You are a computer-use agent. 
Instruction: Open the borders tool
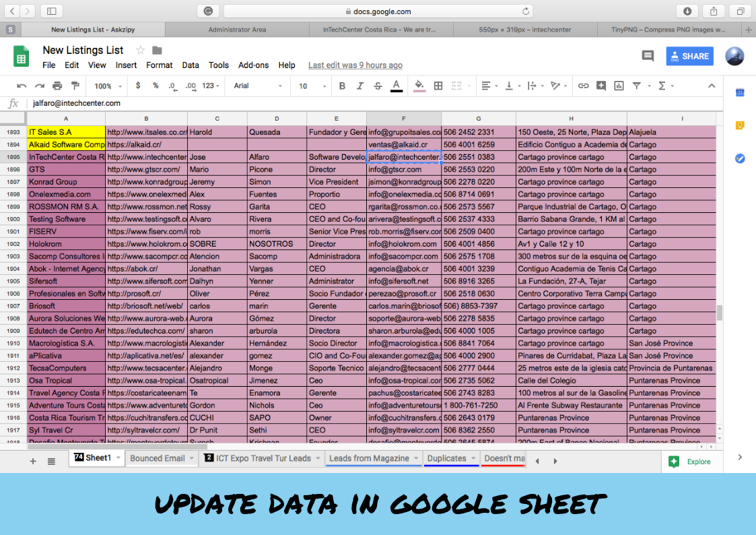pos(438,86)
